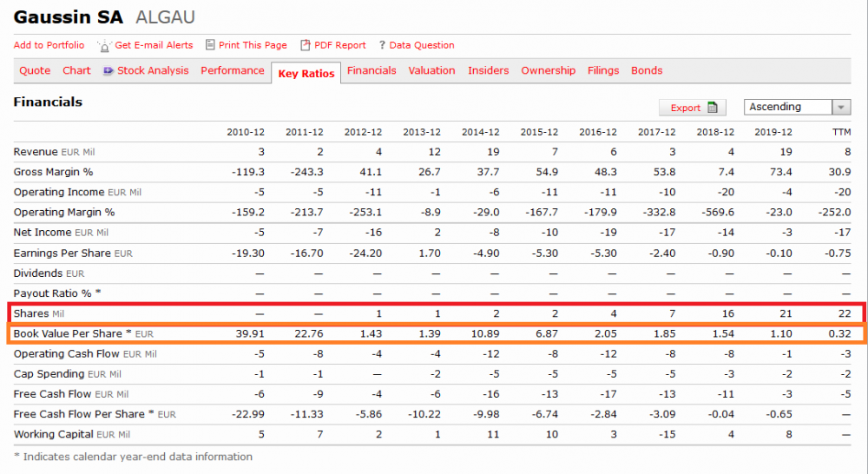The height and width of the screenshot is (474, 868).
Task: Click the 2019-12 column header
Action: [773, 132]
